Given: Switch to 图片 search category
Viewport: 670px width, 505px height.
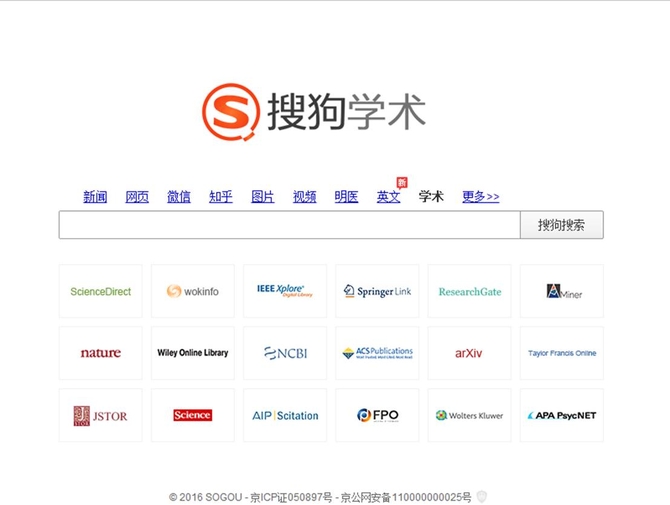Looking at the screenshot, I should (262, 197).
